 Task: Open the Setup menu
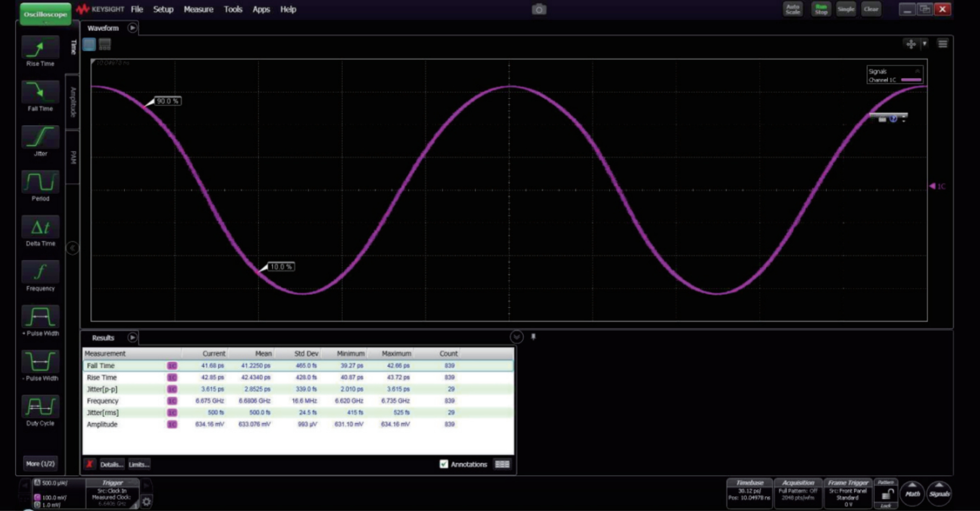click(x=163, y=9)
